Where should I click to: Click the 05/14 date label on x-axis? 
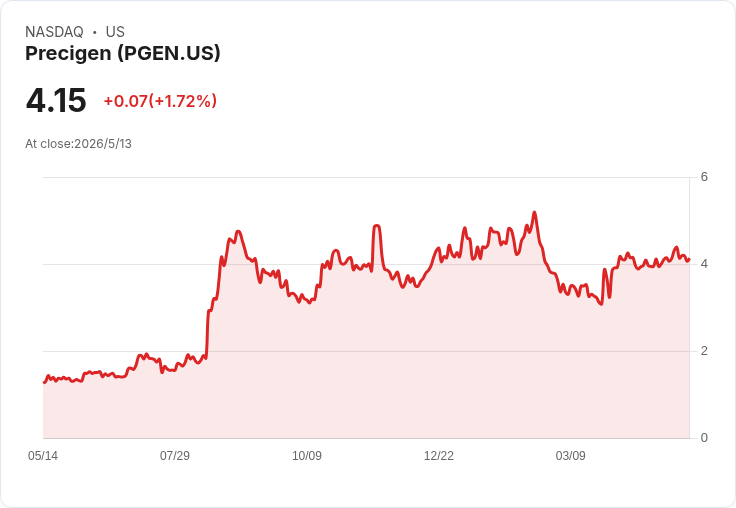pyautogui.click(x=43, y=456)
